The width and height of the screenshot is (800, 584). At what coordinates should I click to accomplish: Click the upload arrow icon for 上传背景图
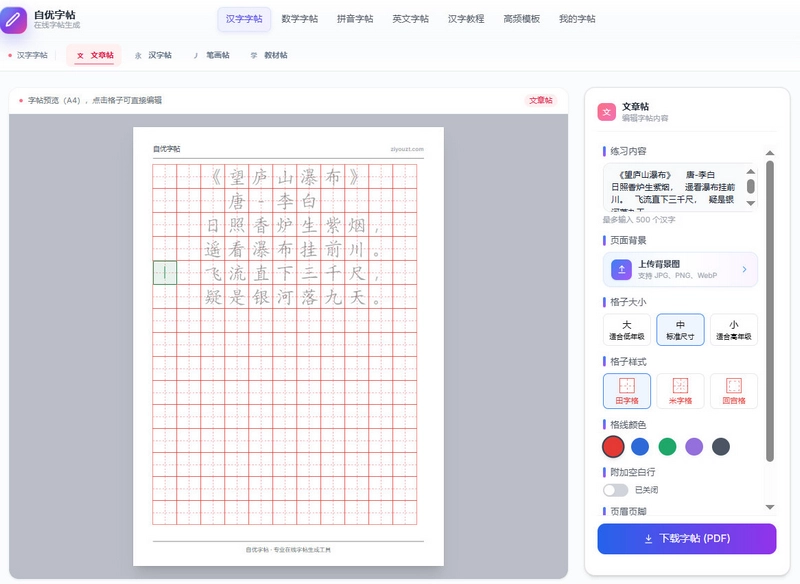tap(621, 269)
